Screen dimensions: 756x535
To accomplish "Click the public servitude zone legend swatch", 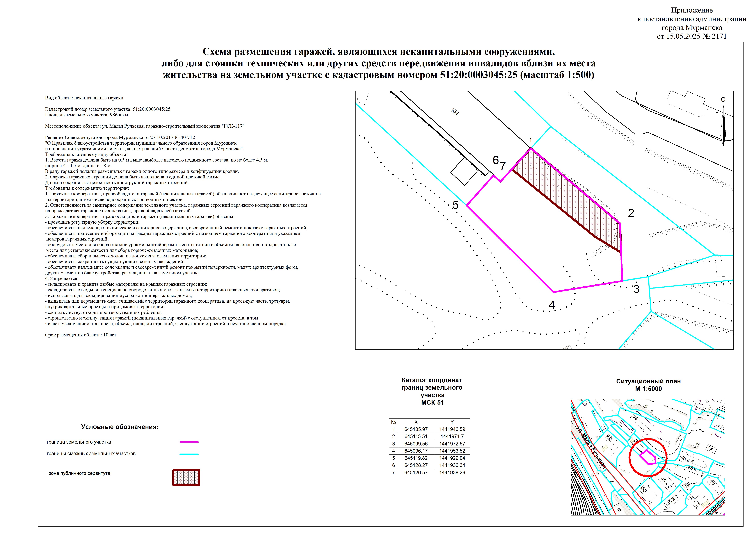I will pyautogui.click(x=186, y=477).
